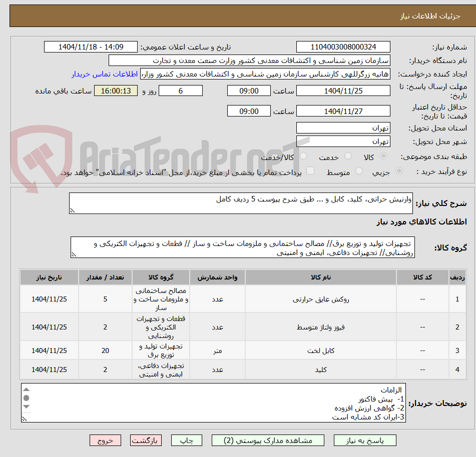Viewport: 476px width, 457px height.
Task: Click the remaining days field showing 6
Action: 181,90
